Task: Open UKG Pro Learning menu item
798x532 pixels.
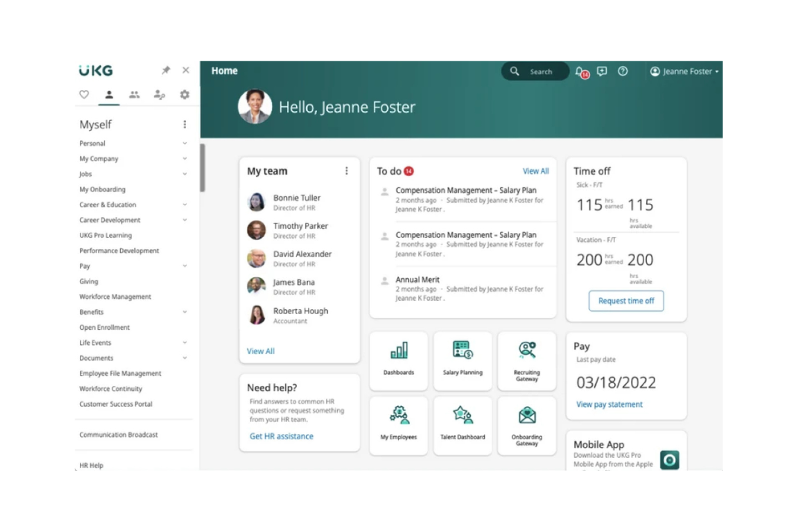Action: [105, 235]
